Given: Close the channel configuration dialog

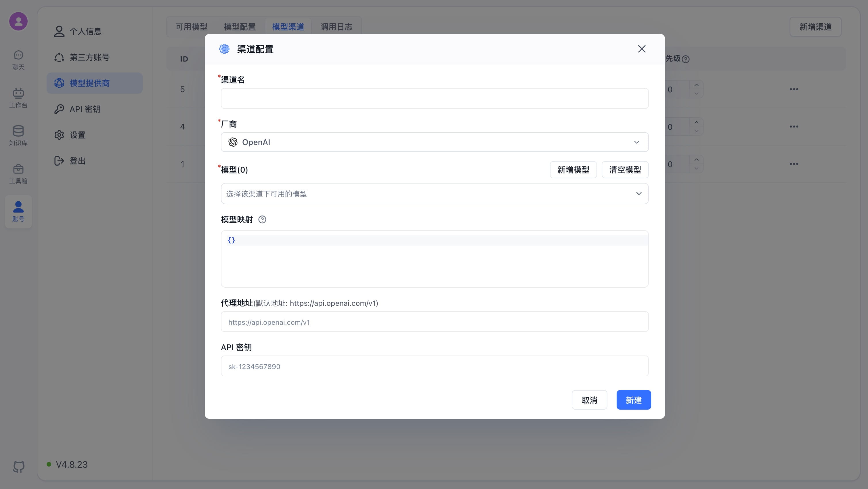Looking at the screenshot, I should (642, 49).
